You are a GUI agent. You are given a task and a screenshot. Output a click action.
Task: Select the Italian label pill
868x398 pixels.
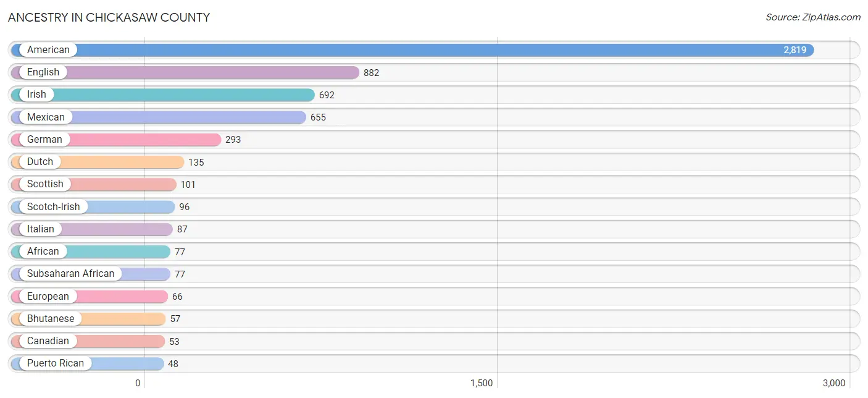click(x=41, y=229)
